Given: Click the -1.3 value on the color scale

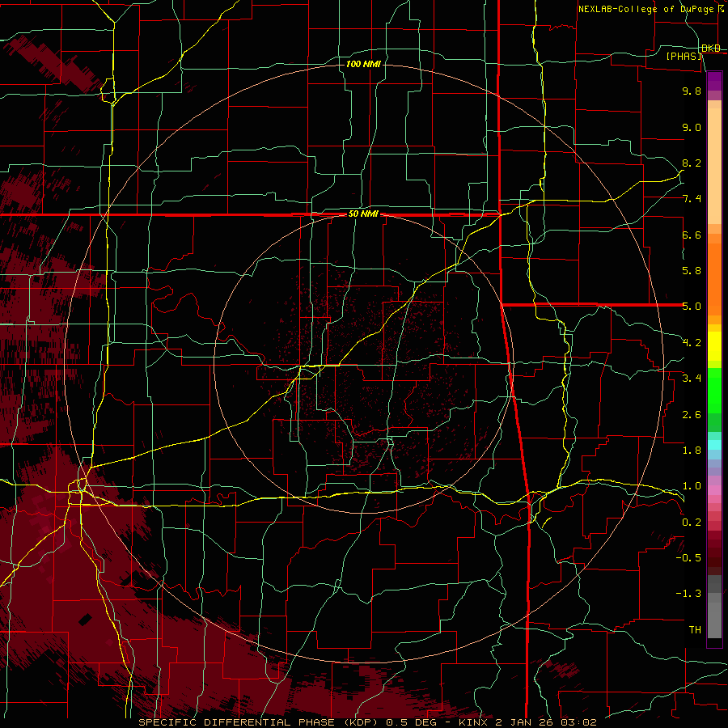Looking at the screenshot, I should (688, 594).
